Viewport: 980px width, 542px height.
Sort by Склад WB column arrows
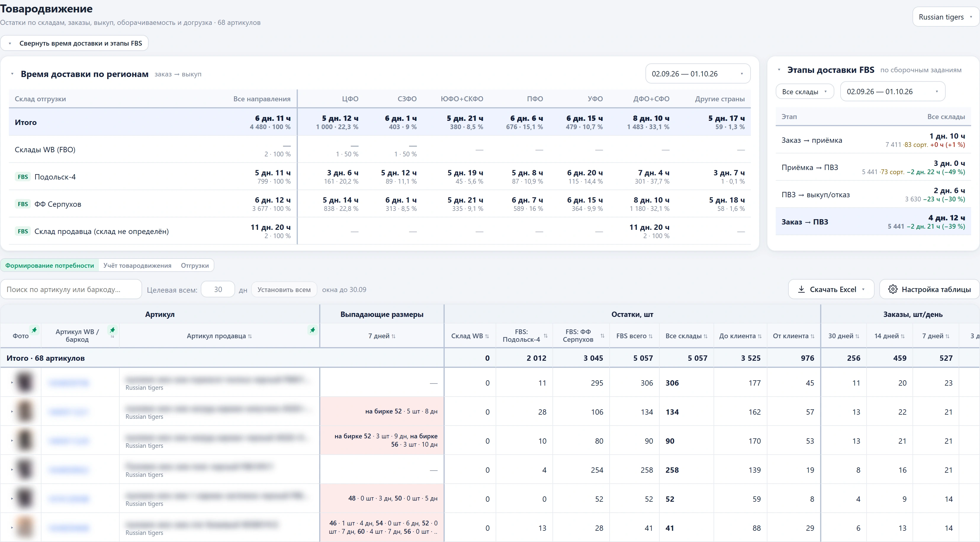(487, 336)
